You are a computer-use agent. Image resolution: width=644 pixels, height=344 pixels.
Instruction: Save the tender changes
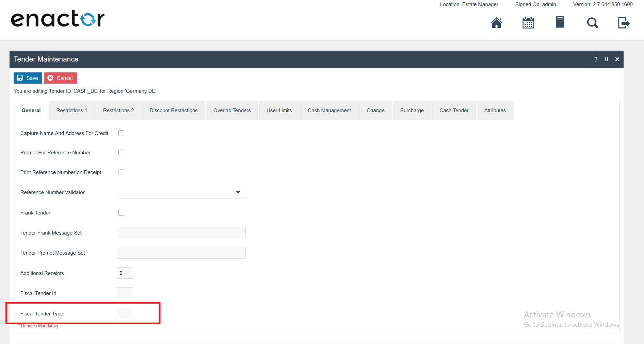point(28,78)
